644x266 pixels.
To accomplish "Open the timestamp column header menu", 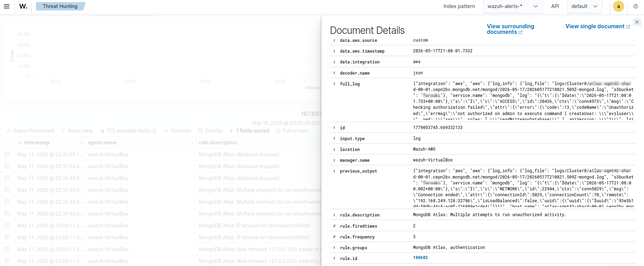I will (81, 143).
